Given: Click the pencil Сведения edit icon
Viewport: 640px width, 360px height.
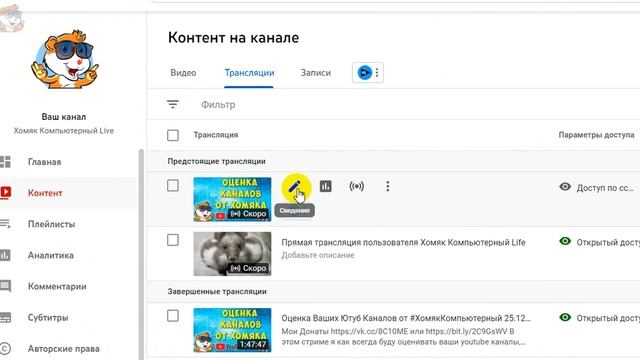Looking at the screenshot, I should pos(295,187).
